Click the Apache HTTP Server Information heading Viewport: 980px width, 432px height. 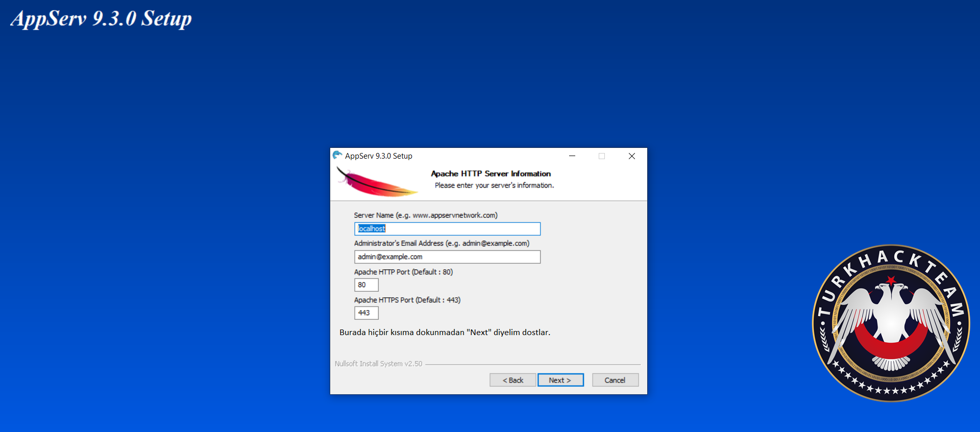click(x=491, y=173)
